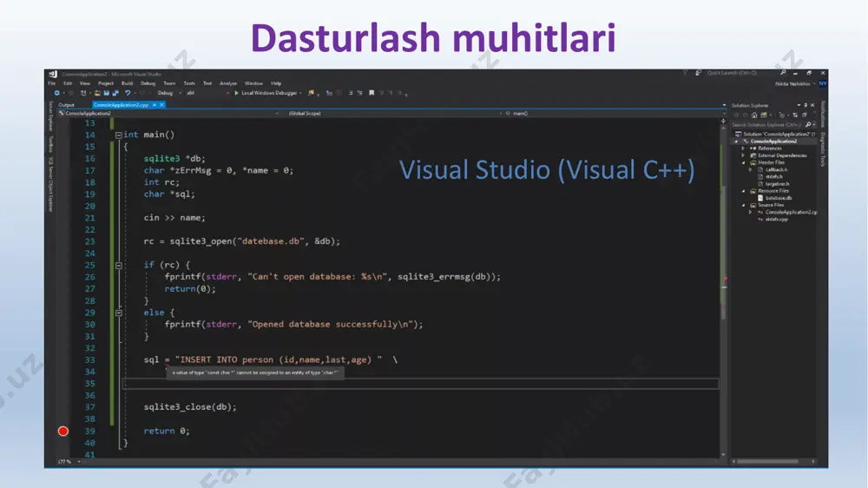
Task: Open the Nikita Yeshikhin account dropdown
Action: 795,83
